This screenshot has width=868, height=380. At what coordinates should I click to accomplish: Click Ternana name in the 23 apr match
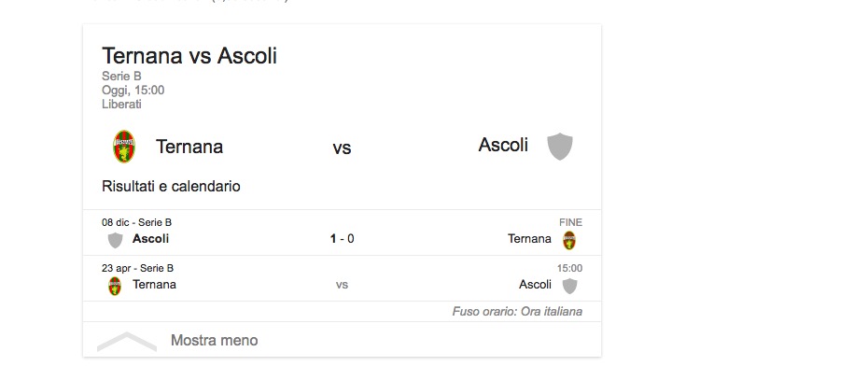[154, 285]
